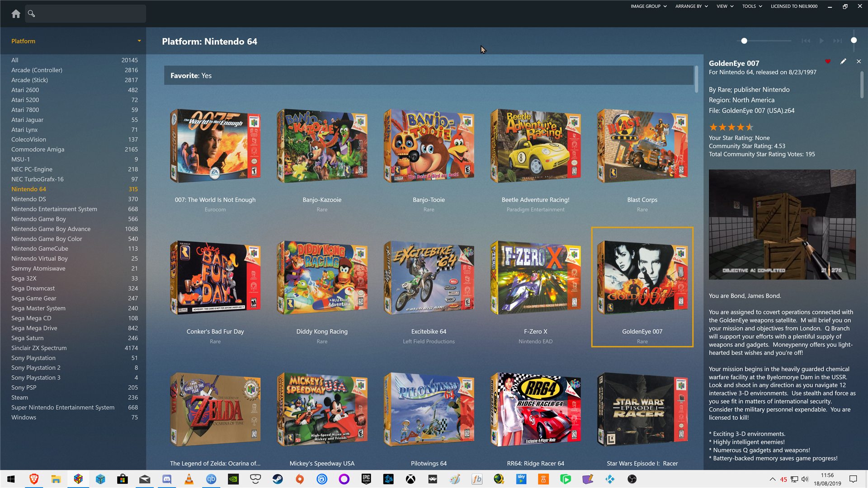The height and width of the screenshot is (488, 868).
Task: Select Mickey's Speedway USA box art
Action: (322, 409)
